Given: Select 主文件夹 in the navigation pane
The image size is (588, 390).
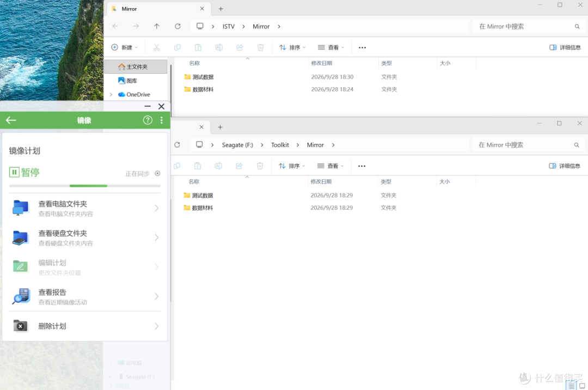Looking at the screenshot, I should 136,67.
